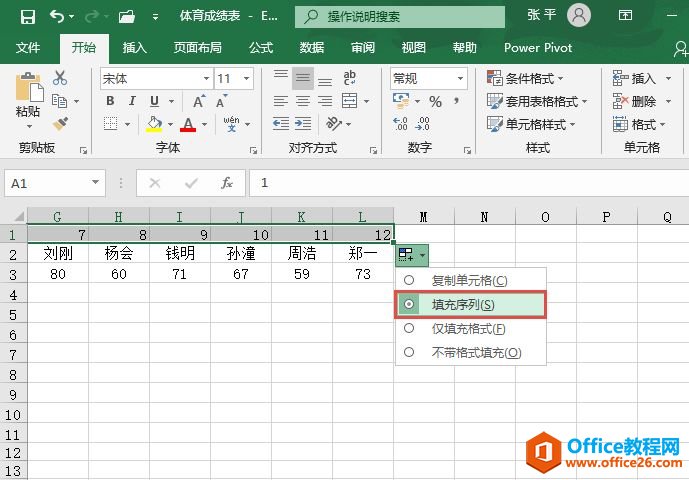
Task: Apply cell borders
Action: pos(111,124)
